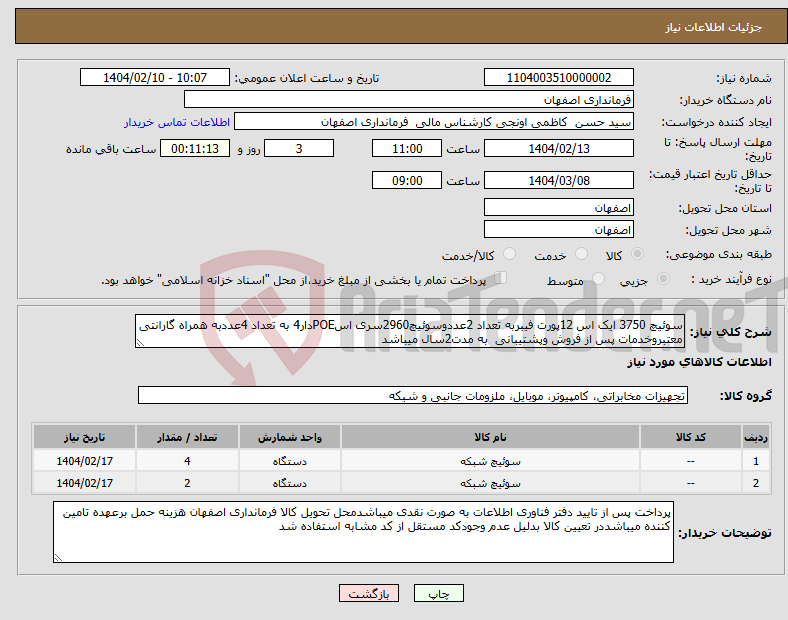This screenshot has width=788, height=620.
Task: Click the delivery city field اصفهان
Action: point(558,229)
